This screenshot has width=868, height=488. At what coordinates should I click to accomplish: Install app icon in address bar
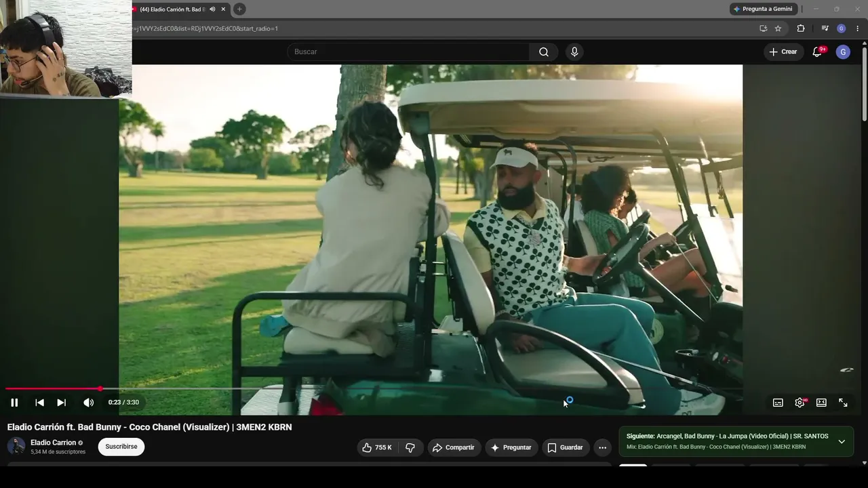[x=764, y=28]
